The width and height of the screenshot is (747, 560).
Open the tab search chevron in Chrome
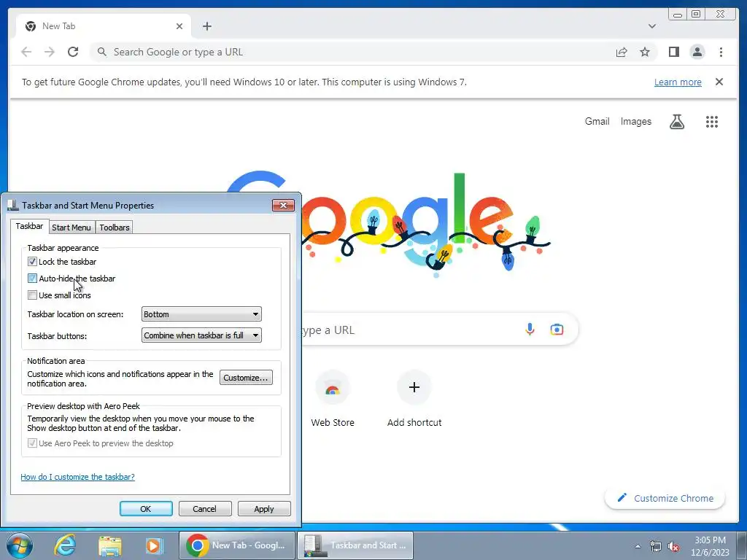[x=651, y=26]
